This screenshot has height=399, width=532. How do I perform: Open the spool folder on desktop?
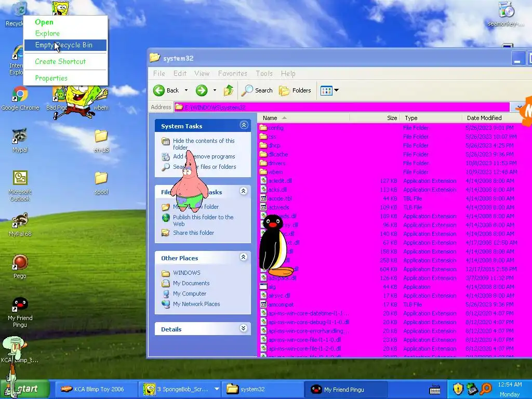101,183
